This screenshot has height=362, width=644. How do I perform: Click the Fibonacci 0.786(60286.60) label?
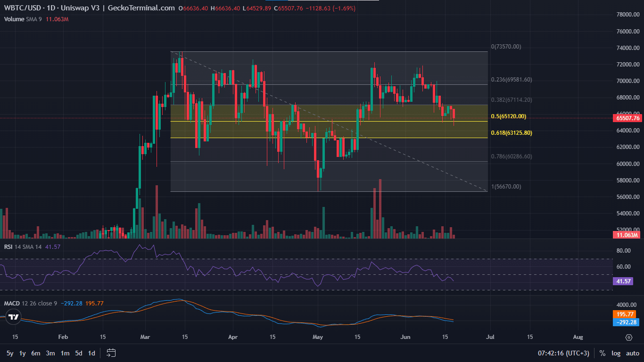tap(512, 156)
